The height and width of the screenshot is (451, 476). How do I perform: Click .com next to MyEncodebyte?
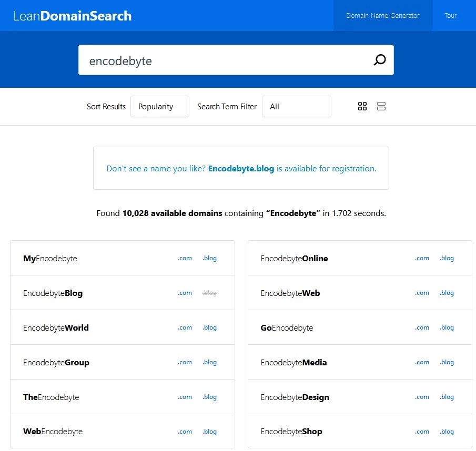[x=185, y=258]
